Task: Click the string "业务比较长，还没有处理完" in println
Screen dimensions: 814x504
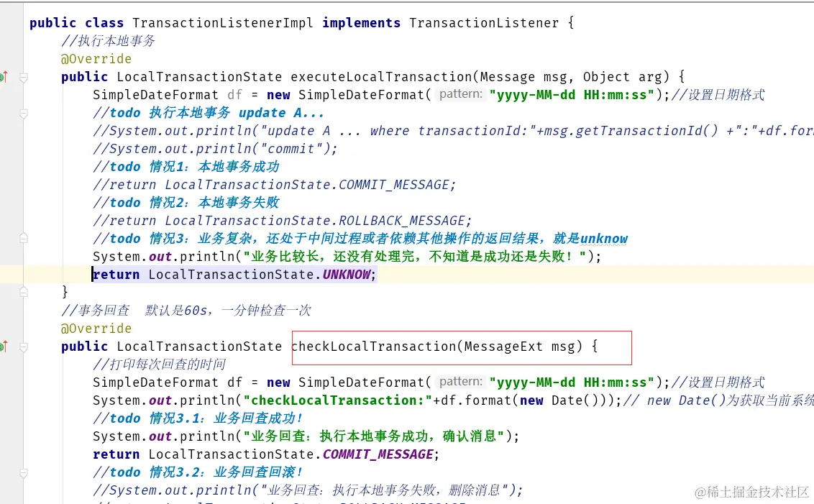Action: point(415,257)
